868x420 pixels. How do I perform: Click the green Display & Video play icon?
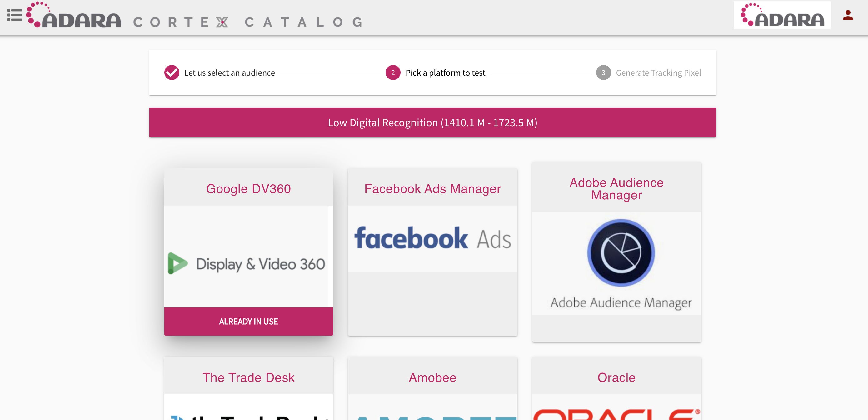177,263
